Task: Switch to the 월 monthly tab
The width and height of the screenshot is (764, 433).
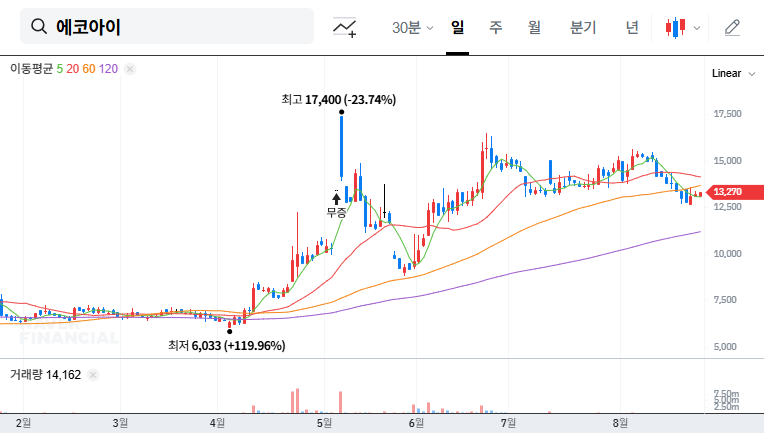Action: 535,27
